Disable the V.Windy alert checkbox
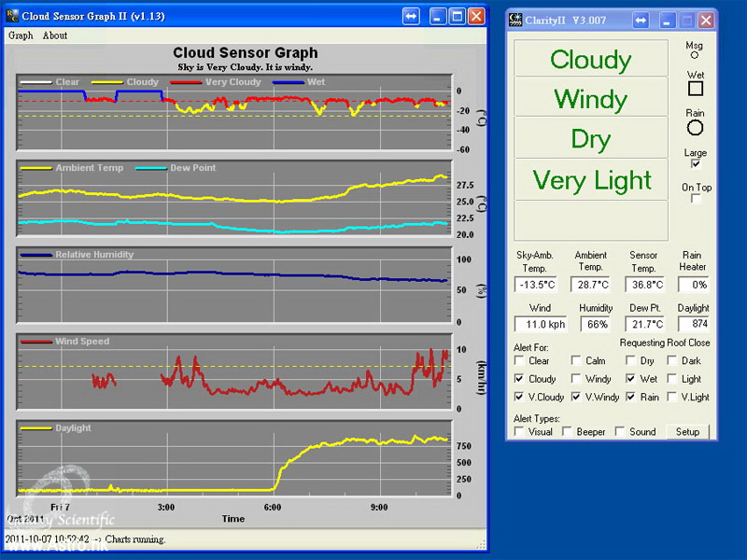 tap(576, 397)
